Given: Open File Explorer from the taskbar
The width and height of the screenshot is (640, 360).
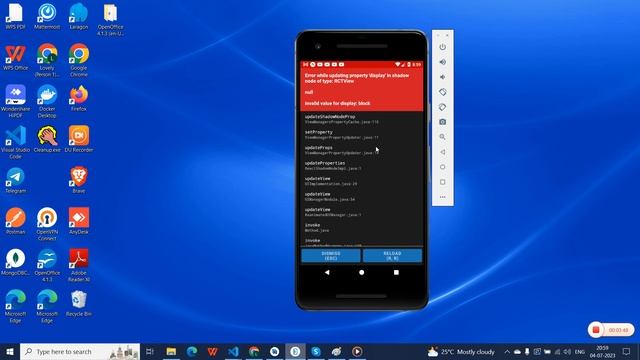Looking at the screenshot, I should tap(171, 351).
